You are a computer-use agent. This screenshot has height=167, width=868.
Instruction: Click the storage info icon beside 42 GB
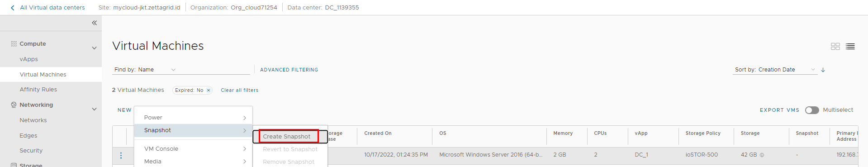[762, 155]
